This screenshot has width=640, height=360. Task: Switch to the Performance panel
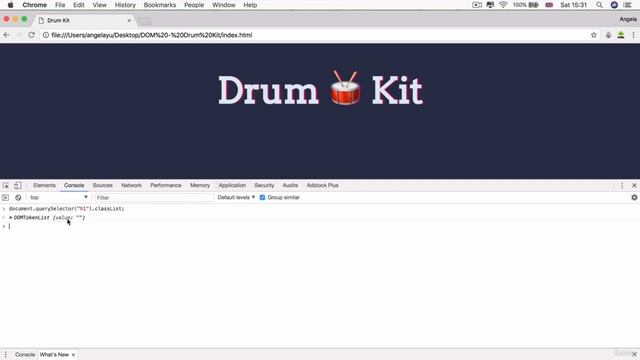tap(166, 185)
